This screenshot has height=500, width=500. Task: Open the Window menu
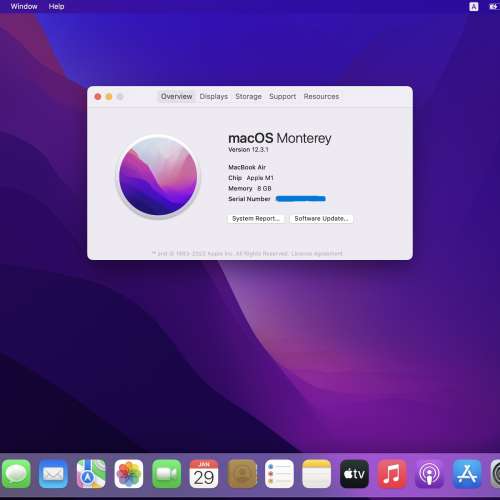point(24,6)
